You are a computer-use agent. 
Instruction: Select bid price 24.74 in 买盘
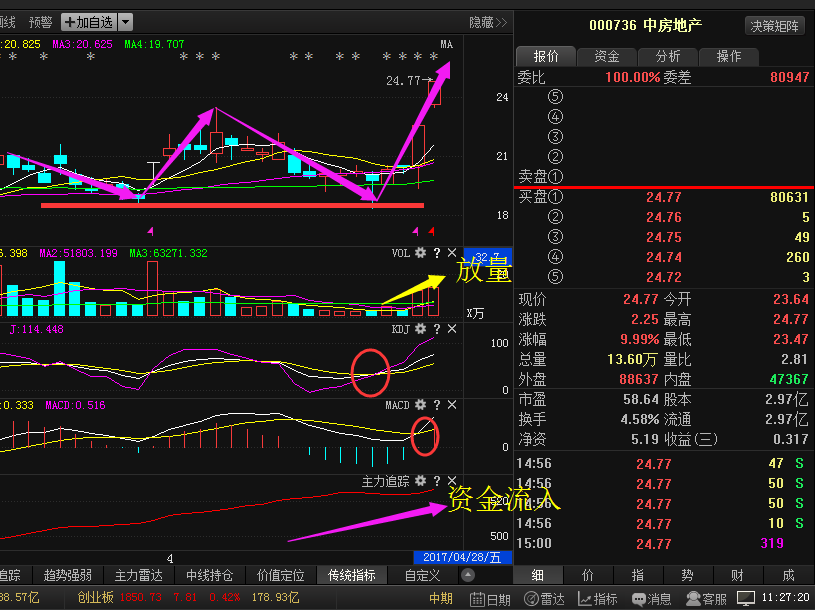point(664,257)
